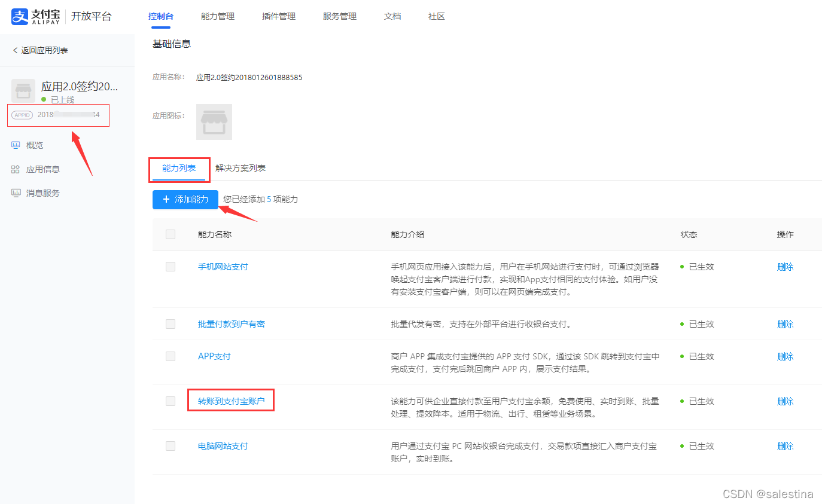
Task: Click the 基础信息 section heading
Action: (172, 44)
